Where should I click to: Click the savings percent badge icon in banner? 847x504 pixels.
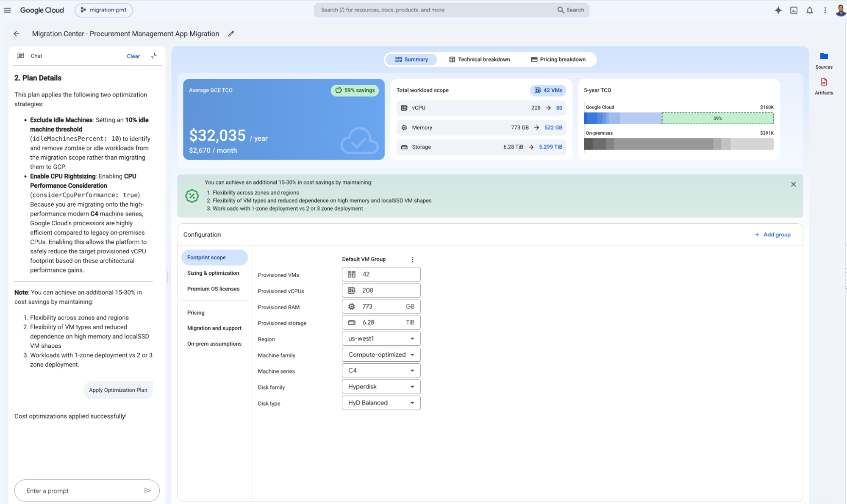point(192,196)
